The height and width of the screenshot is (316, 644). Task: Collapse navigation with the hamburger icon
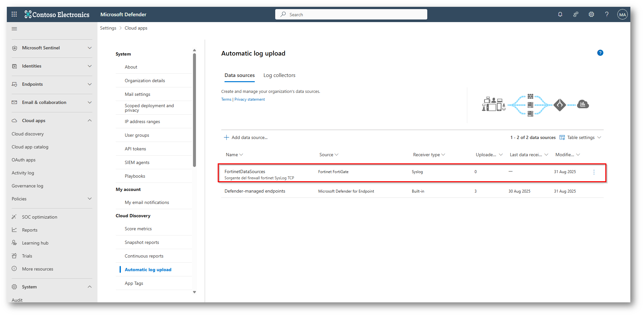pos(14,29)
